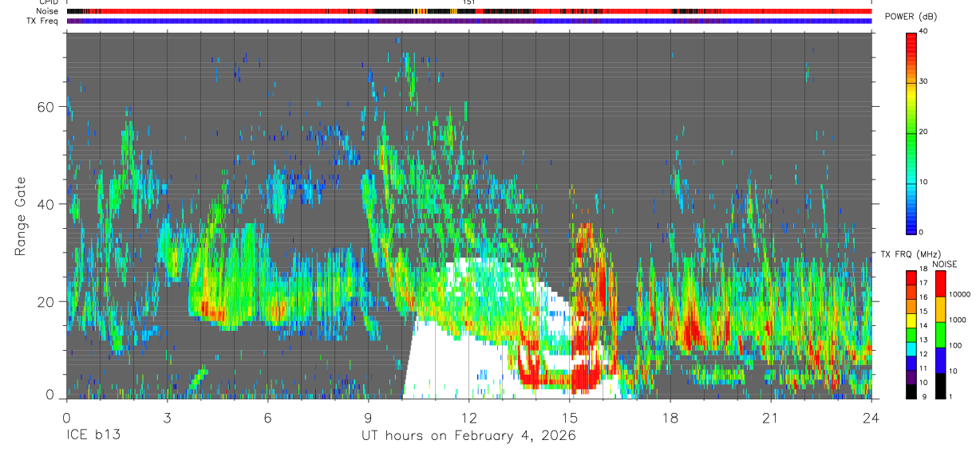Click the '1000' label on NOISE scale
This screenshot has width=980, height=452.
956,320
